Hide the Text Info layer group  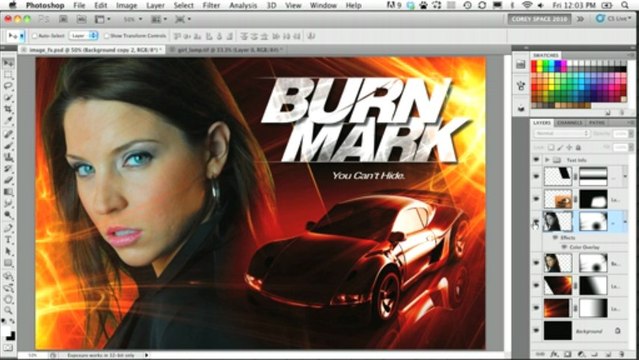click(x=536, y=160)
